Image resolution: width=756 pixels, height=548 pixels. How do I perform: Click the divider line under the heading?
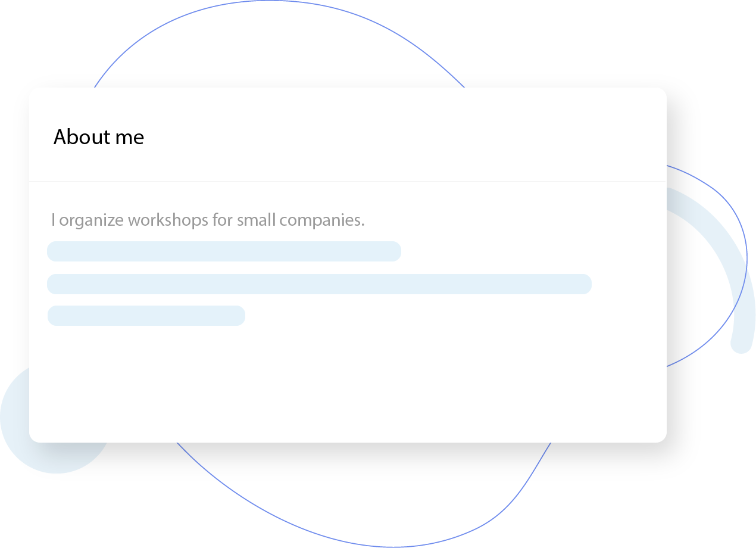[x=348, y=181]
